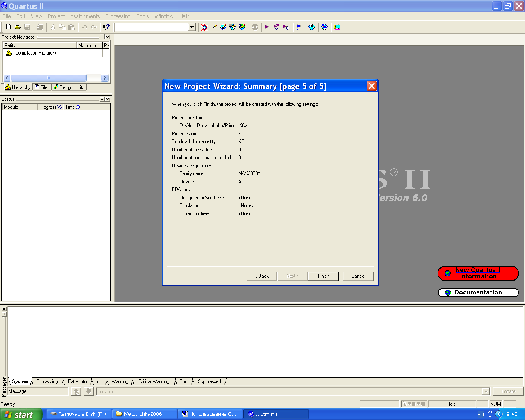Open the project selection dropdown in toolbar
Screen dimensions: 525x420
(192, 27)
